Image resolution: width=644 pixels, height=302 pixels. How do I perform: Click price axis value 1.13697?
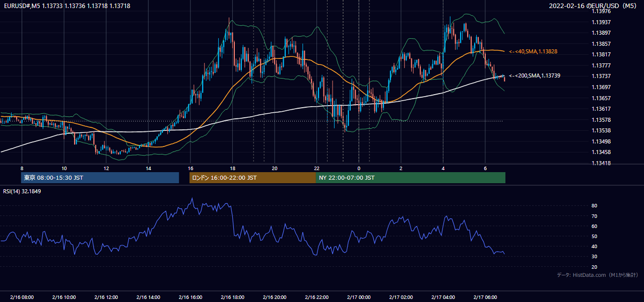(x=601, y=87)
